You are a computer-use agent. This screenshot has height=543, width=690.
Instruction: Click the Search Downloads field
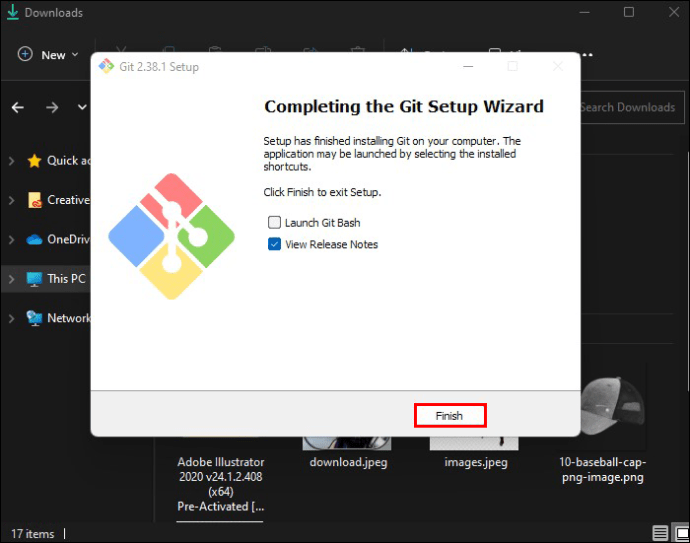coord(633,107)
